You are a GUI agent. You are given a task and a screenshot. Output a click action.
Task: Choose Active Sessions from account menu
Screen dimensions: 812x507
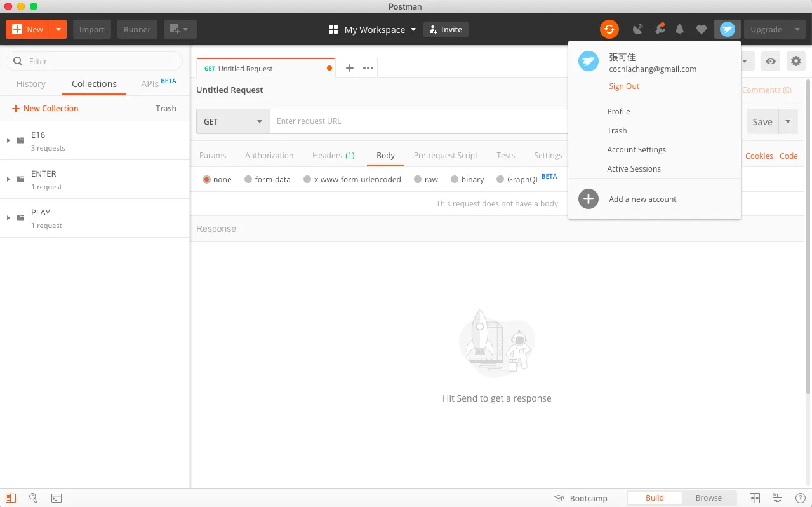tap(634, 168)
